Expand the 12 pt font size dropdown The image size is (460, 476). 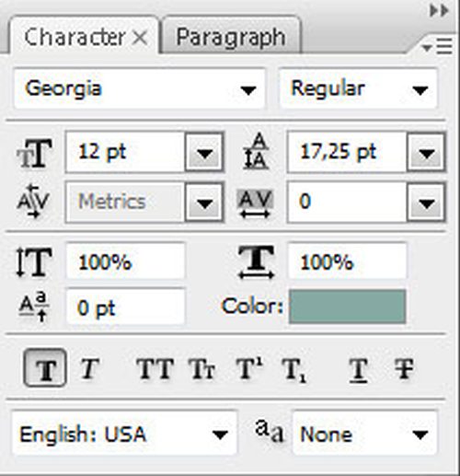coord(204,152)
